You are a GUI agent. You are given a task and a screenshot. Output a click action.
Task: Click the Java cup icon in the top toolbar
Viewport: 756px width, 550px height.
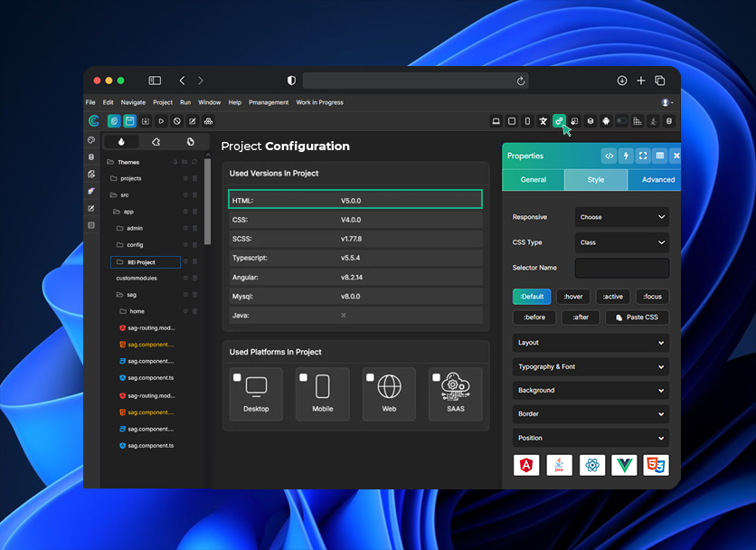[653, 121]
